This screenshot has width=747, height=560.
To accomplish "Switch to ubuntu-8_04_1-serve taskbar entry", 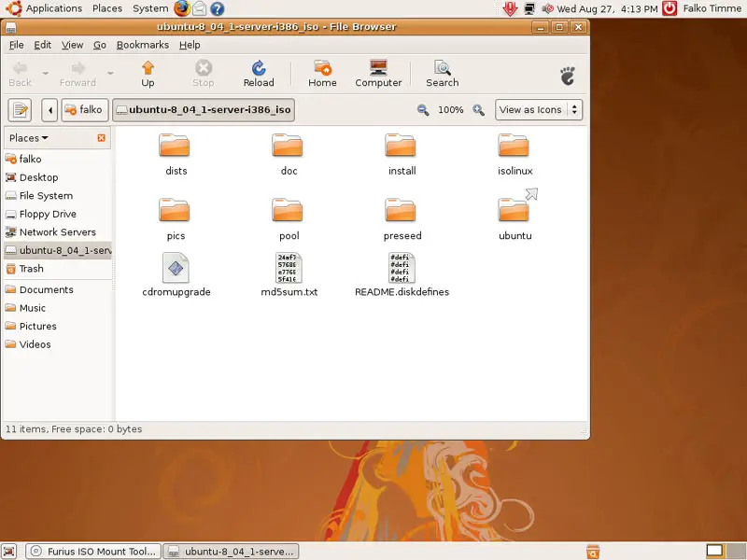I will pyautogui.click(x=231, y=552).
